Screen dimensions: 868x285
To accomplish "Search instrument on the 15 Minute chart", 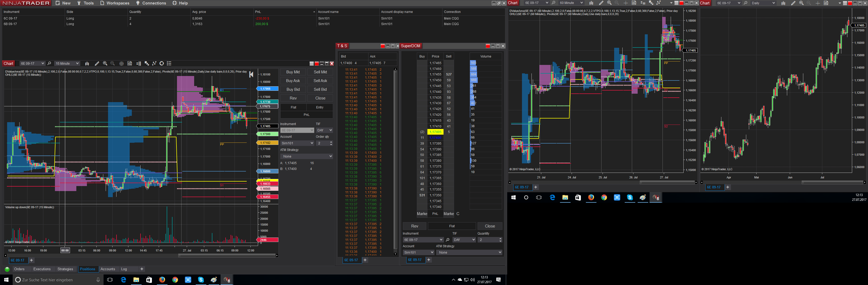I will (x=49, y=64).
